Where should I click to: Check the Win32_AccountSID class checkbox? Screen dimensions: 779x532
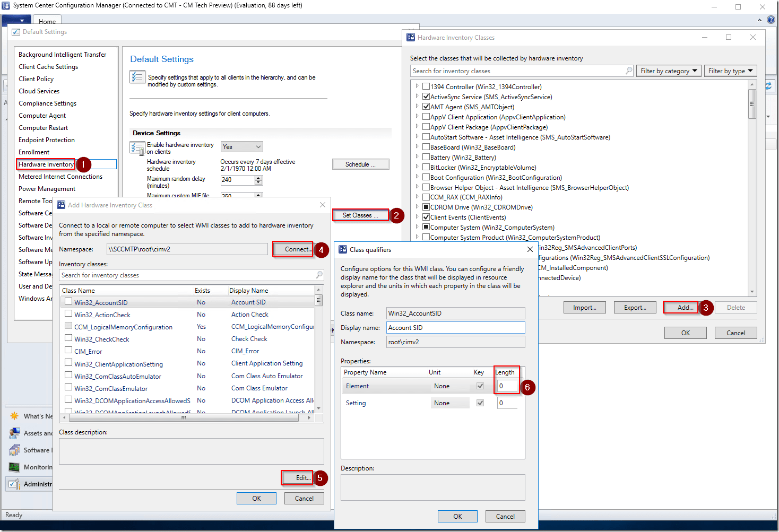coord(68,301)
